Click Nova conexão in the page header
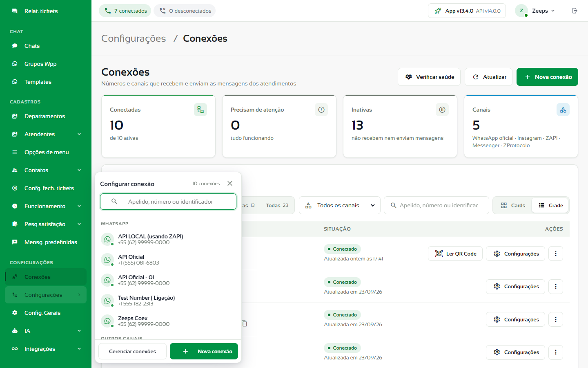This screenshot has width=588, height=368. 547,77
